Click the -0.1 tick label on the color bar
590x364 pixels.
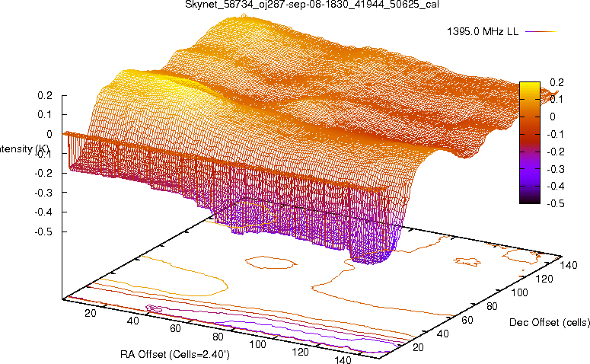click(x=555, y=134)
